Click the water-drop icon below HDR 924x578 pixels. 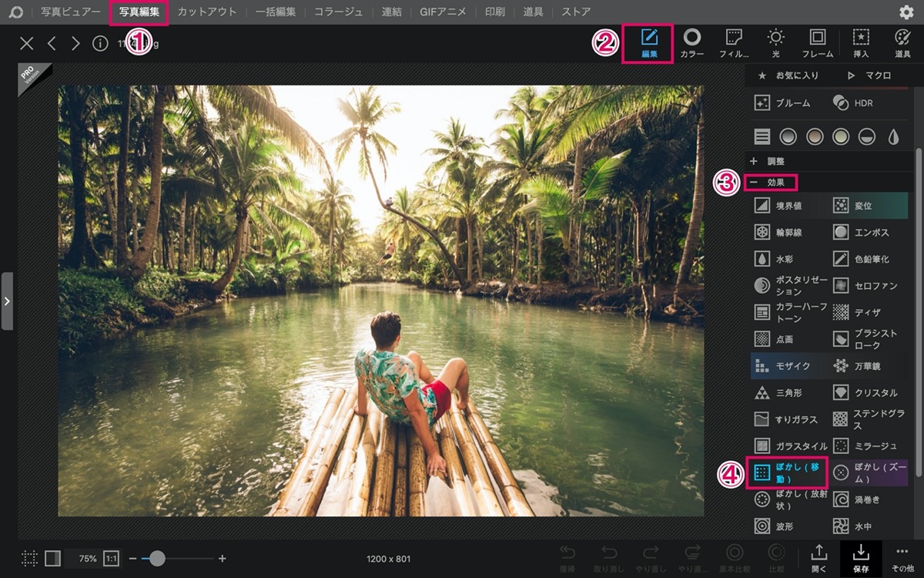(x=893, y=137)
